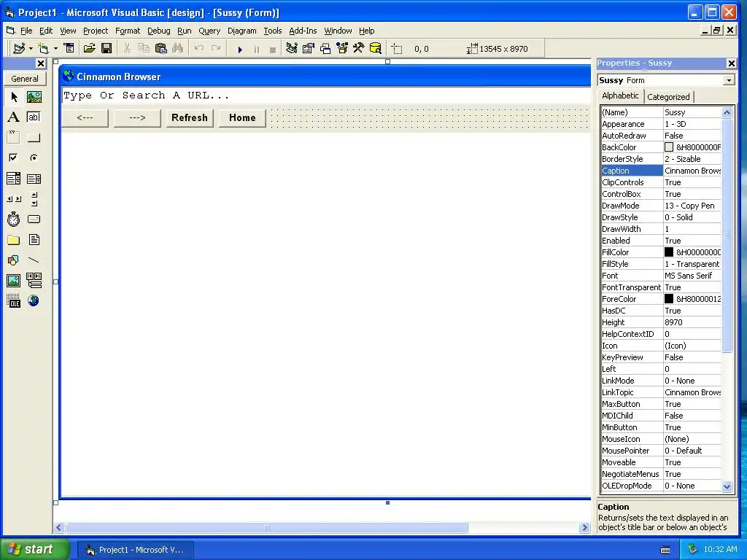Click the Paste toolbar icon

point(161,48)
